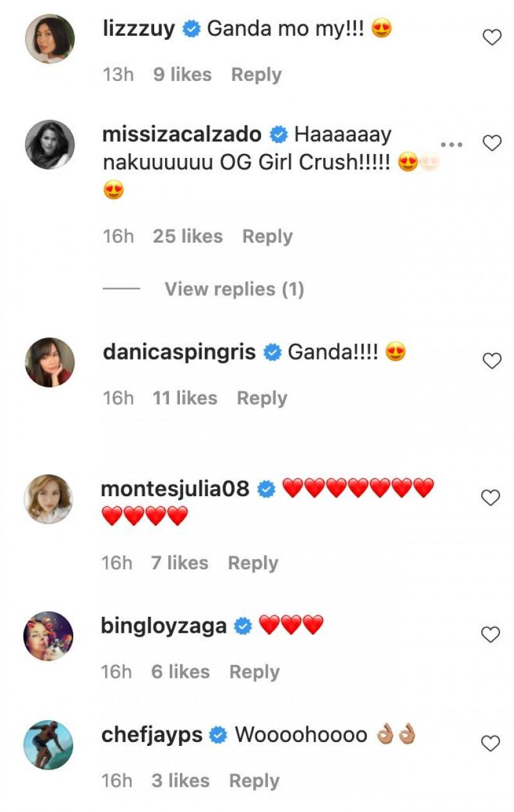The width and height of the screenshot is (514, 812).
Task: View the 25 likes on missizacalzado's comment
Action: click(x=188, y=236)
